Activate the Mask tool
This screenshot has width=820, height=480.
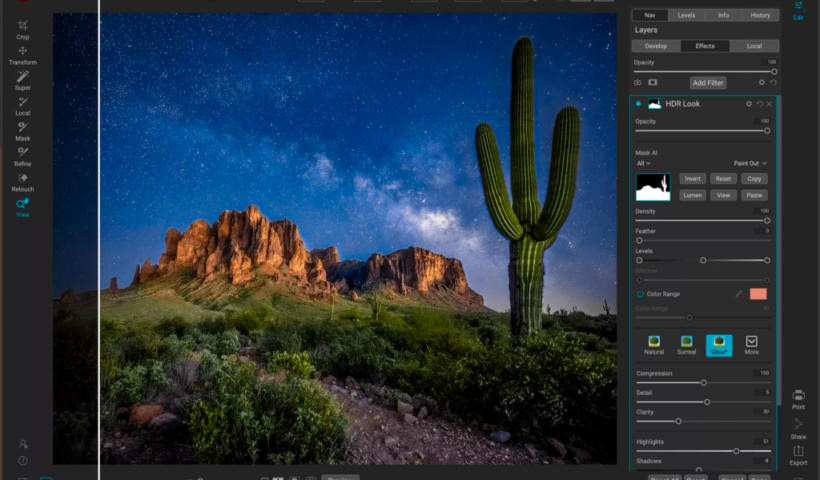22,129
